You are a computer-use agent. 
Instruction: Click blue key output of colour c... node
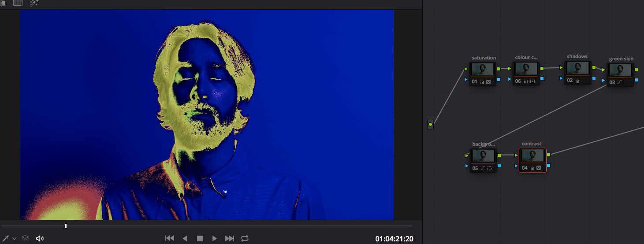(542, 79)
